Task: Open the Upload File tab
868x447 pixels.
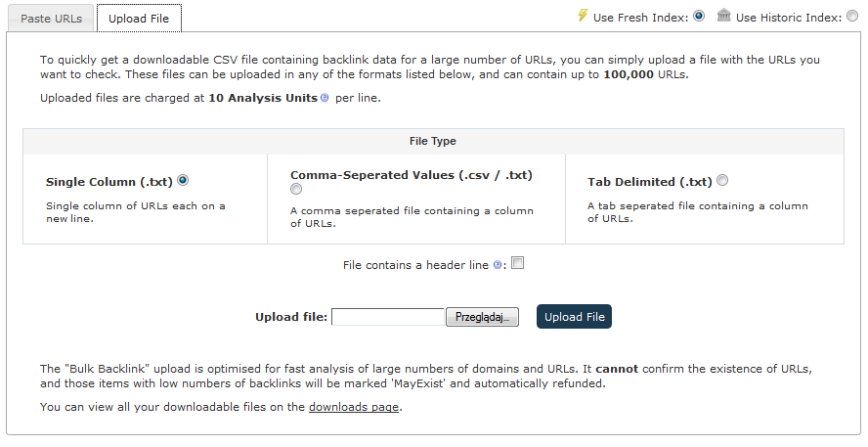Action: (x=139, y=19)
